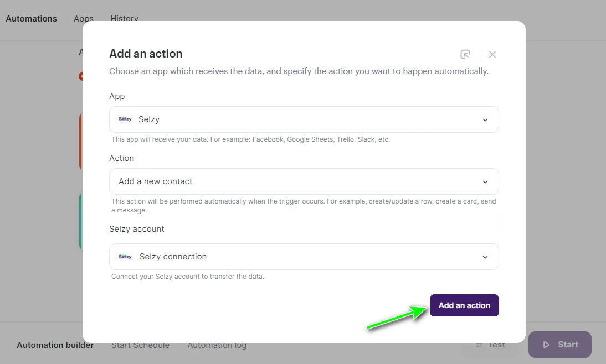Switch to the Apps tab
The width and height of the screenshot is (606, 364).
tap(84, 18)
